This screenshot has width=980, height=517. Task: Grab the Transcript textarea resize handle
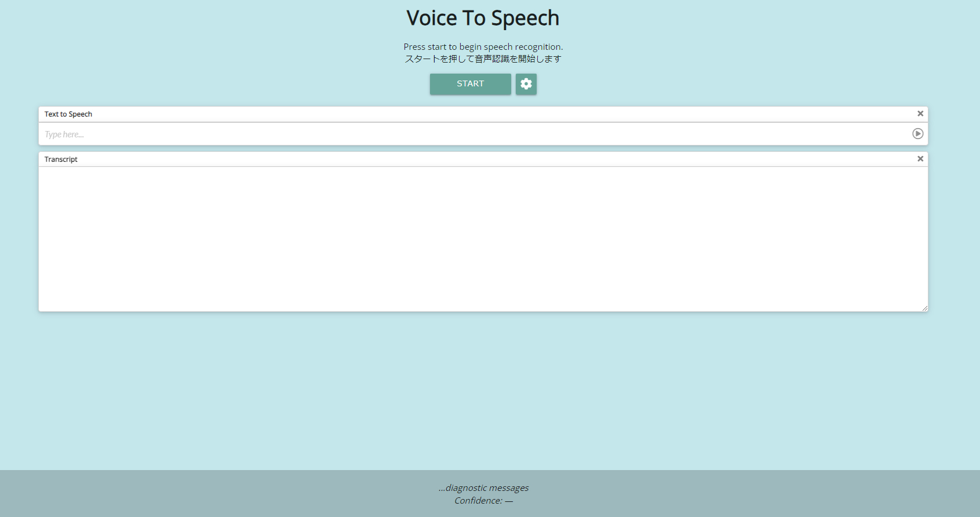click(924, 308)
